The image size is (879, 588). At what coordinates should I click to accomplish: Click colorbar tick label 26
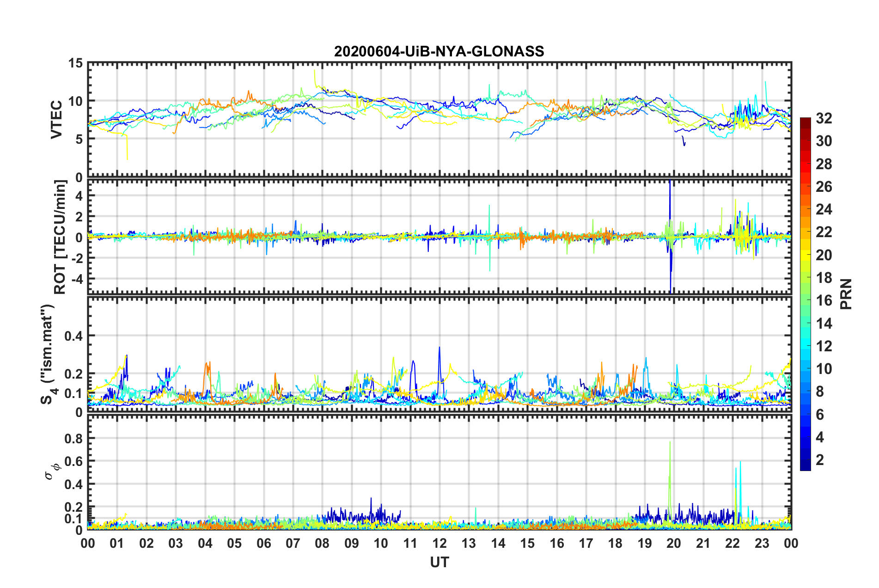pyautogui.click(x=824, y=187)
